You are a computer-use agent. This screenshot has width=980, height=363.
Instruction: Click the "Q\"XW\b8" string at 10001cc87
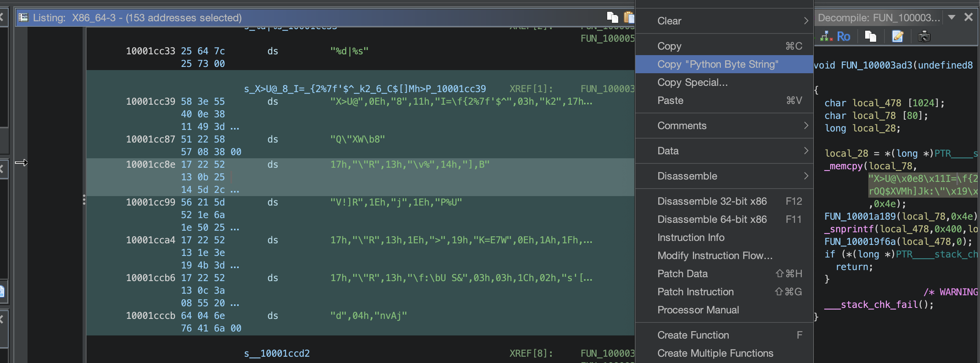click(358, 139)
